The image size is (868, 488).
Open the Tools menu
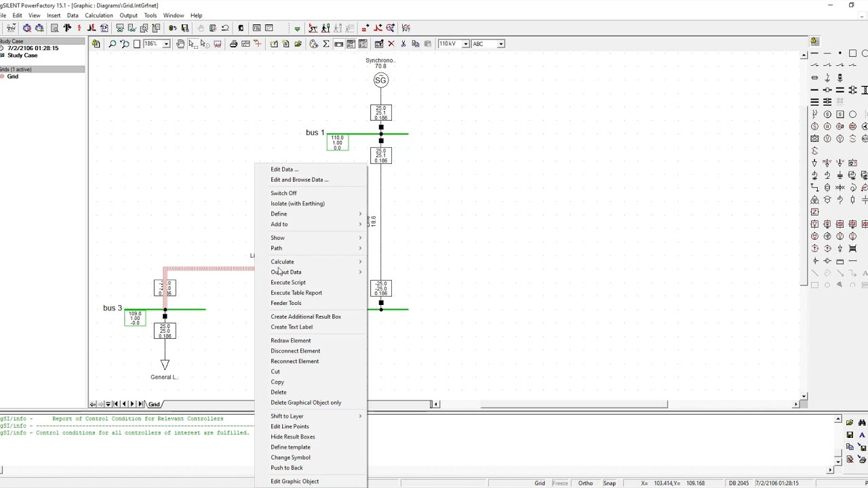[x=150, y=15]
